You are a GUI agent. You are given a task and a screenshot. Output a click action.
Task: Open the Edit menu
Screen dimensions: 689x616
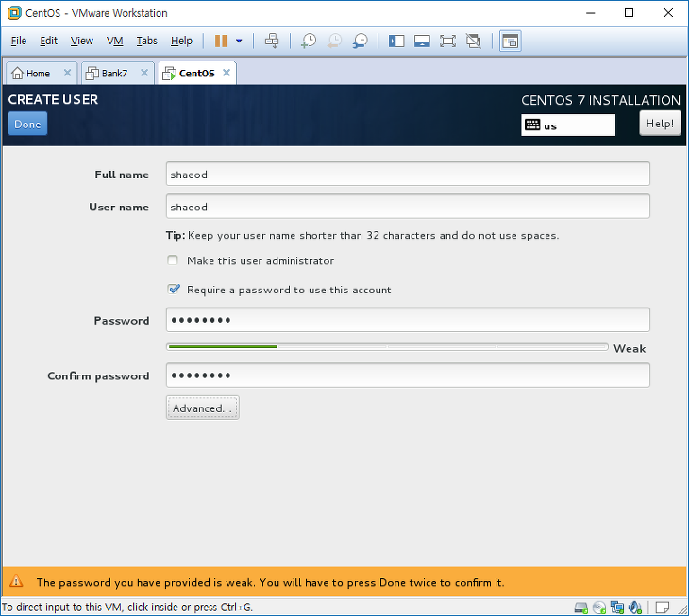(x=48, y=41)
